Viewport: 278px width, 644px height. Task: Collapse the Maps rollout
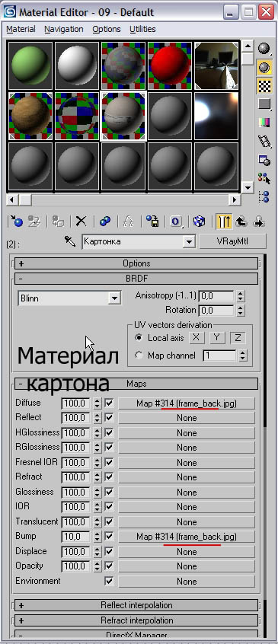tap(136, 384)
